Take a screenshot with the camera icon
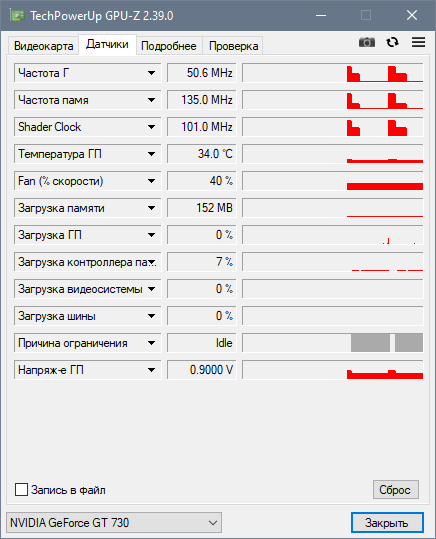Screen dimensions: 436x539 click(x=367, y=42)
